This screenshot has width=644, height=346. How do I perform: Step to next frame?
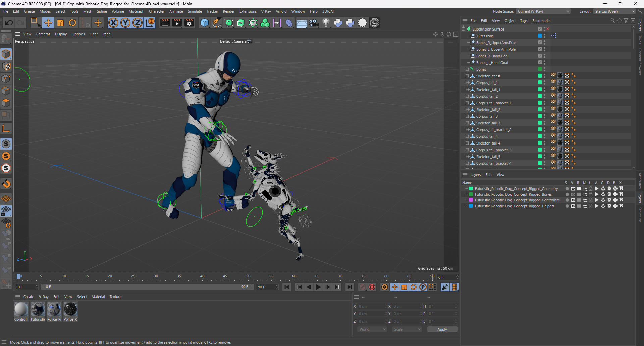point(328,287)
